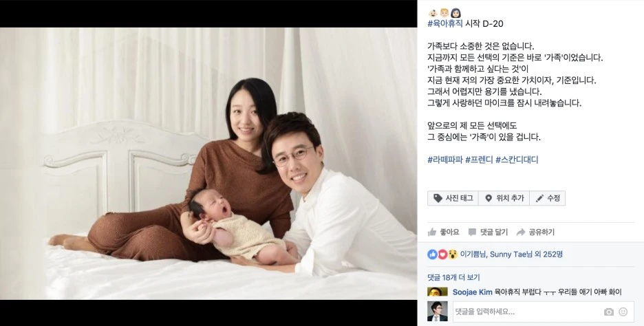Click the camera icon in comment box
644x326 pixels.
coord(609,312)
